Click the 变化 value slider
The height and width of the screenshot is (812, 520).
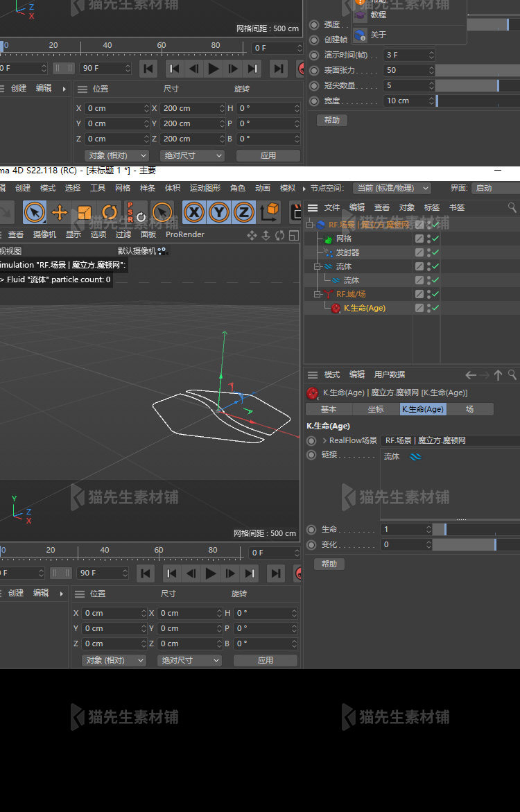(x=476, y=545)
